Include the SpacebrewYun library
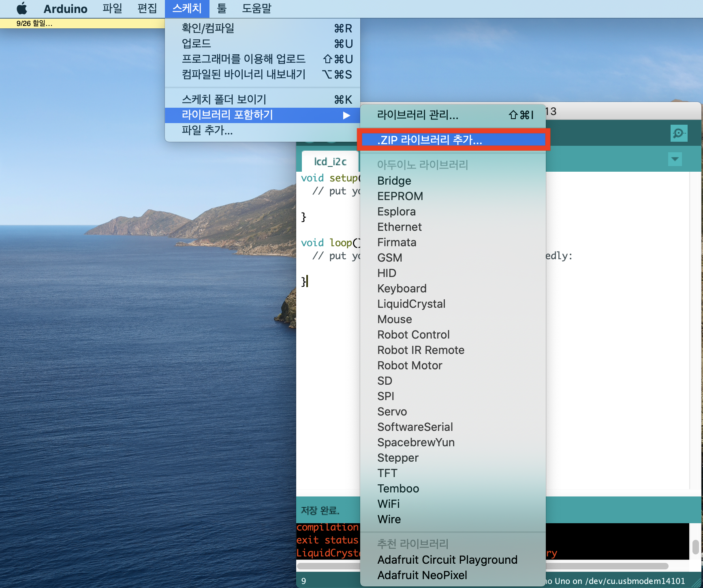 click(453, 442)
